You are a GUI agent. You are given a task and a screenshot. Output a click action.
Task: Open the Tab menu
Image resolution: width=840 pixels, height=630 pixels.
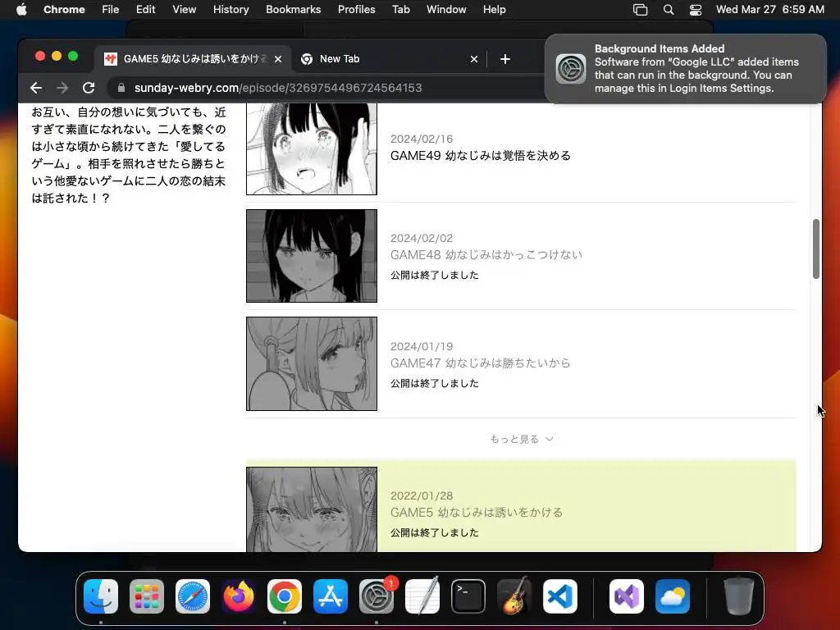pos(400,10)
